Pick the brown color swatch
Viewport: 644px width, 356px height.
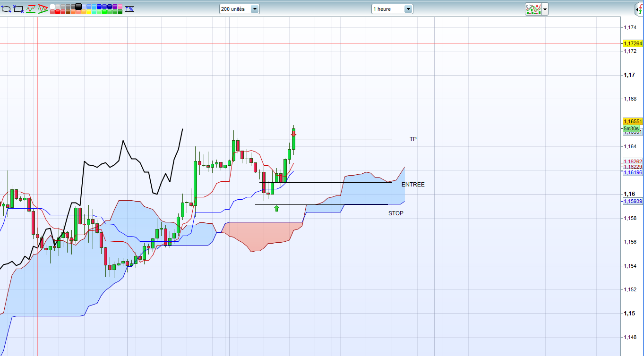[x=68, y=12]
